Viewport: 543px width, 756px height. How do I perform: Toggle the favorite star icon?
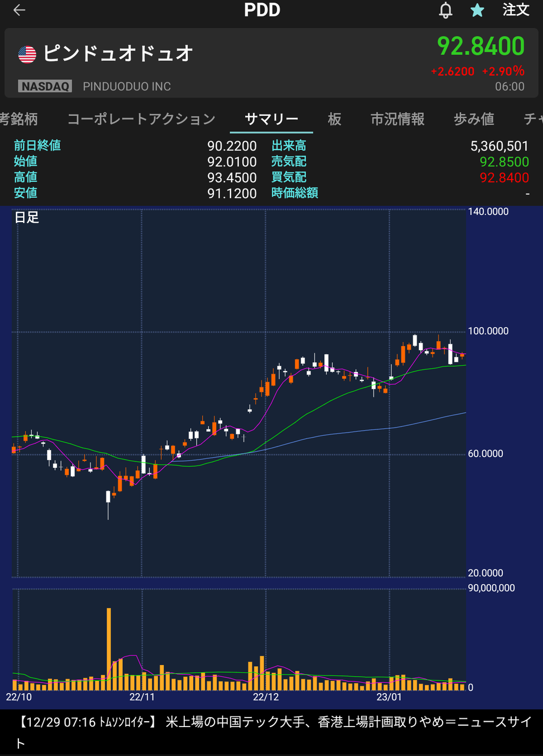pos(477,10)
